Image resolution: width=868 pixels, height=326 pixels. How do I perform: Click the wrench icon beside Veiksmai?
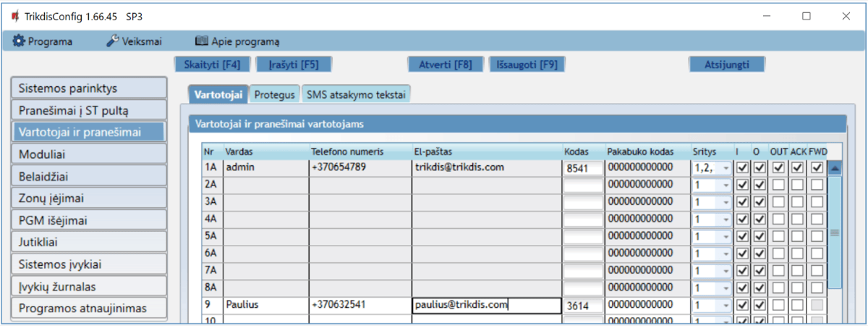[x=113, y=41]
